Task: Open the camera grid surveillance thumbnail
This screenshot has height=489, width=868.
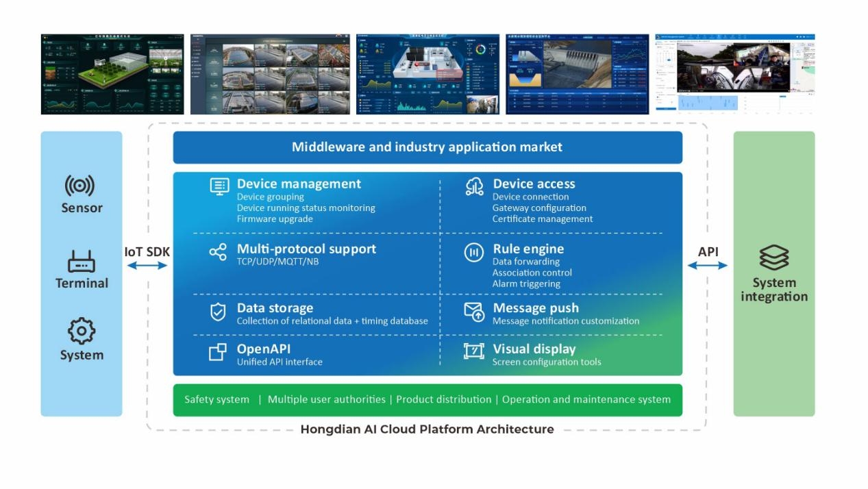Action: coord(270,74)
